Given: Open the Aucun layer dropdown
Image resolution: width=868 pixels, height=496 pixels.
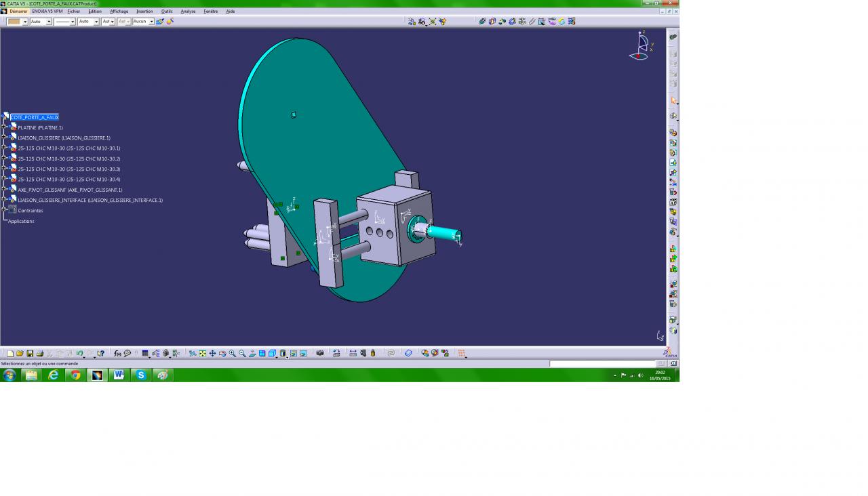Looking at the screenshot, I should pyautogui.click(x=151, y=22).
